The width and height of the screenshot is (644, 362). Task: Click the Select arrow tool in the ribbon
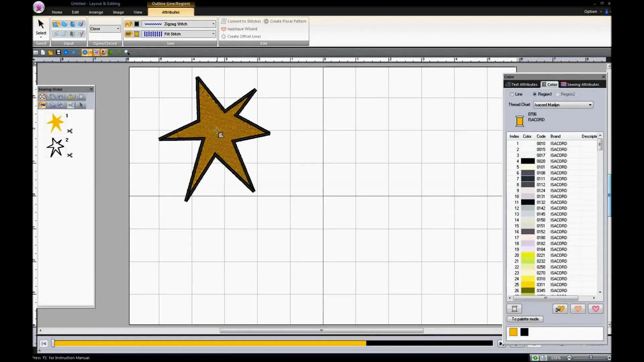pyautogui.click(x=41, y=28)
